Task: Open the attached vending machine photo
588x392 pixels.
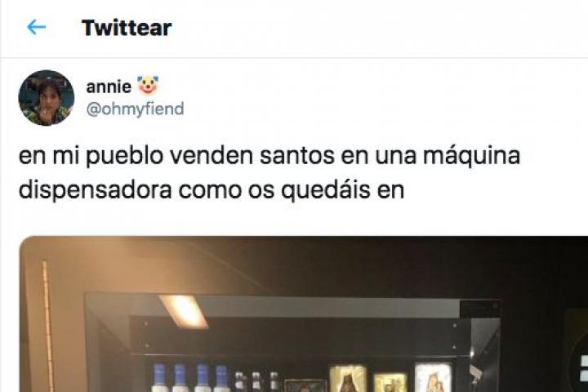Action: [x=303, y=314]
